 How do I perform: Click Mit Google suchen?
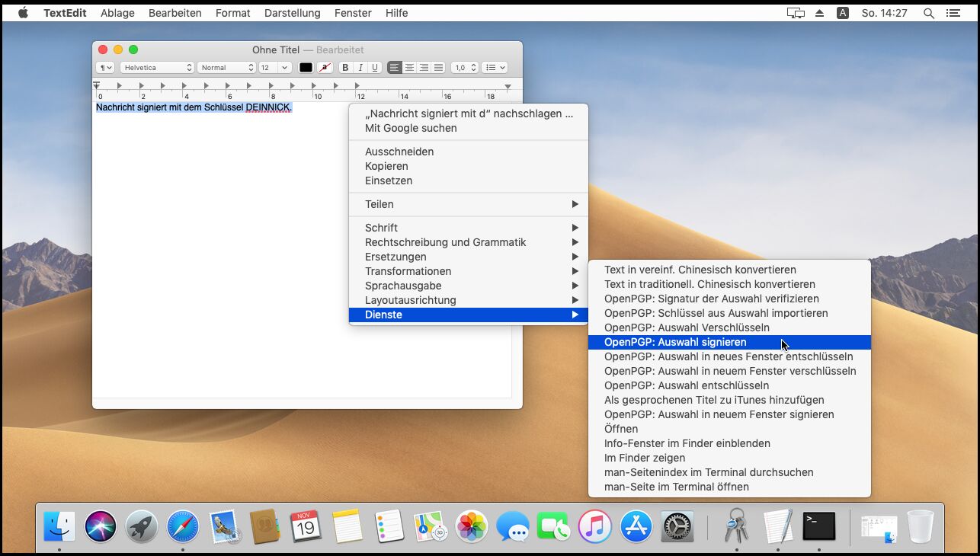tap(411, 128)
